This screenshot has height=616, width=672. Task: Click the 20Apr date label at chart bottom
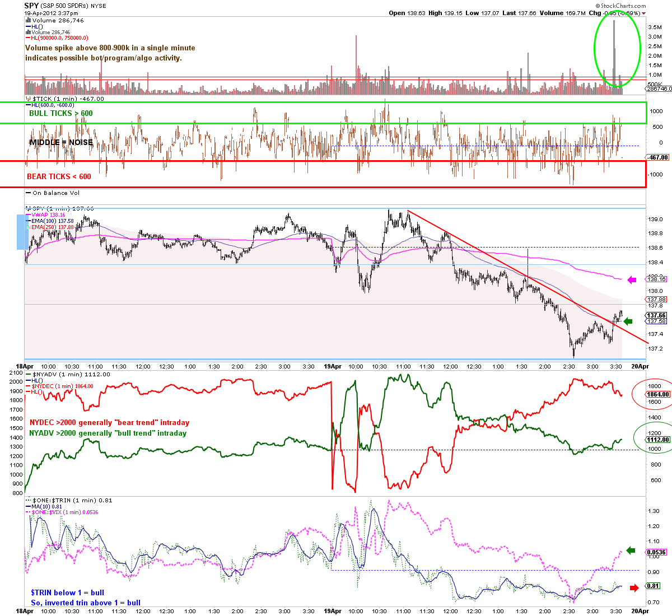640,610
